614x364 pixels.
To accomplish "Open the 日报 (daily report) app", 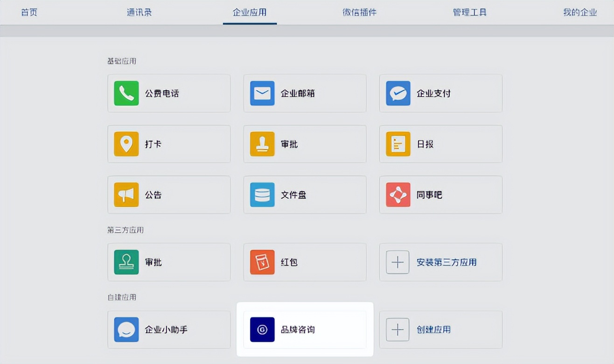I will tap(440, 144).
